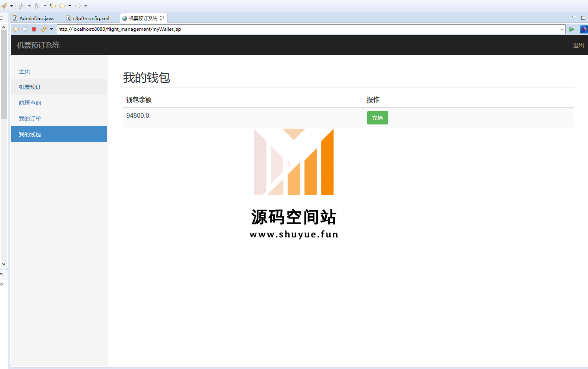Expand the URL history dropdown arrow

[x=562, y=29]
